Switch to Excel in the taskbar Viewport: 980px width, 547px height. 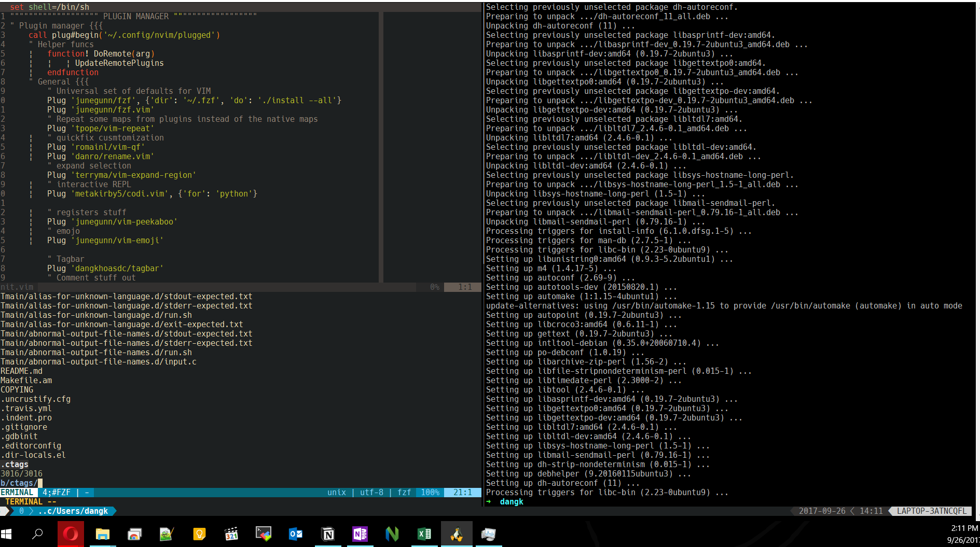[424, 534]
